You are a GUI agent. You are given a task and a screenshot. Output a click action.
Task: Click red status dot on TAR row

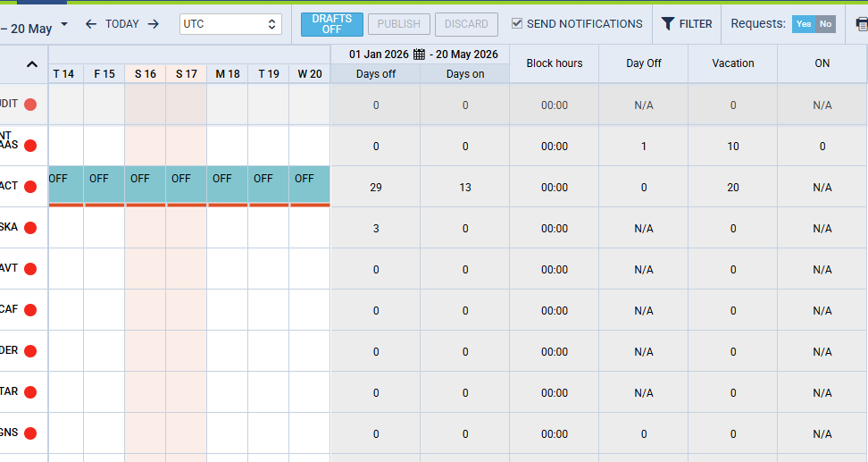[x=30, y=392]
